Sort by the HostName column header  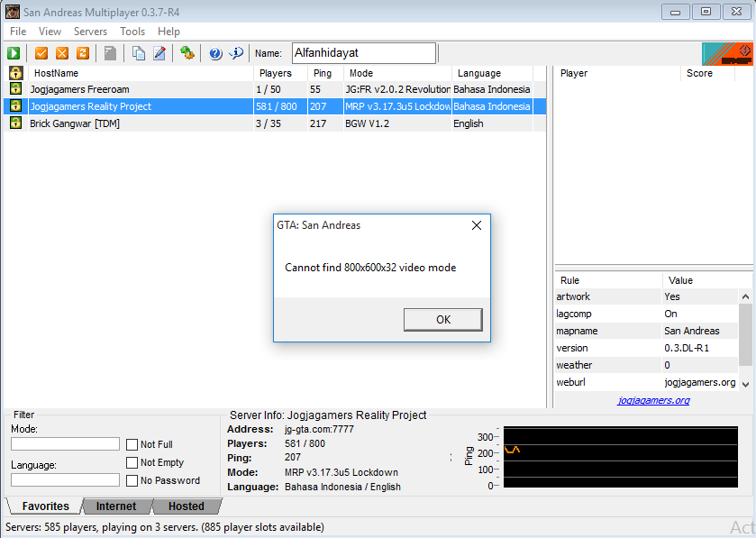point(141,73)
